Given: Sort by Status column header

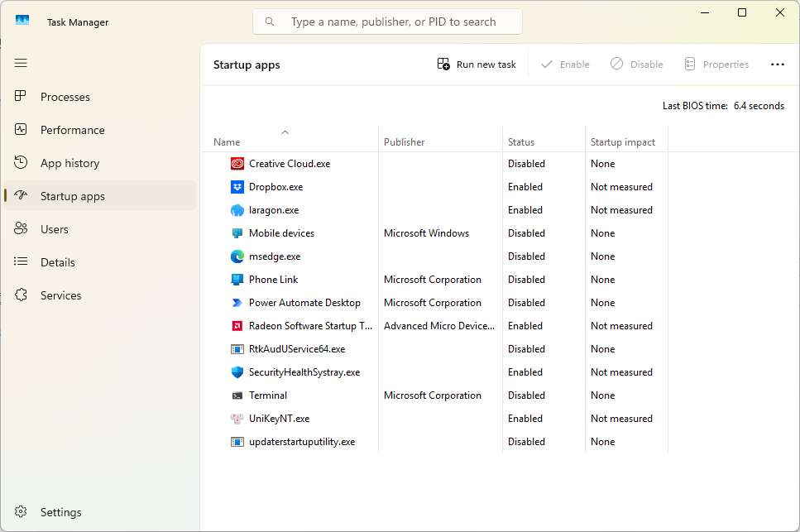Looking at the screenshot, I should pos(544,137).
